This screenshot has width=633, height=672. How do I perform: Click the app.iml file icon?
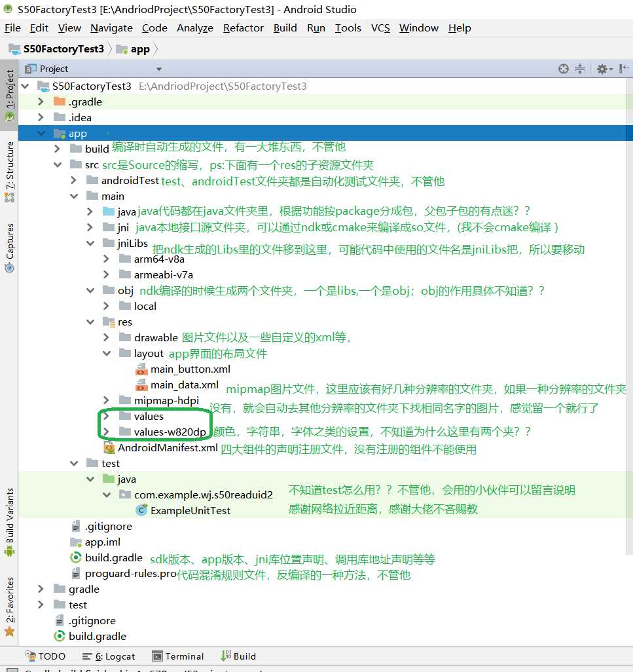point(76,542)
